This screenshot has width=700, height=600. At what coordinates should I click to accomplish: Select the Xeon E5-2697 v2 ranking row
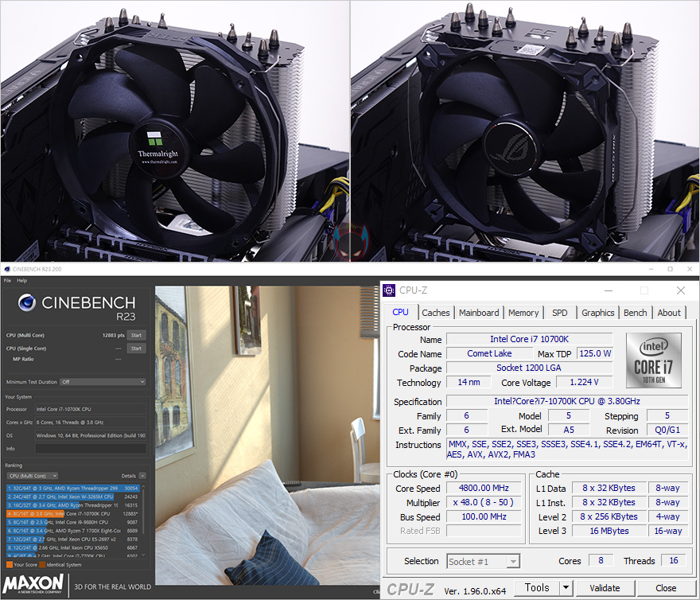(72, 540)
